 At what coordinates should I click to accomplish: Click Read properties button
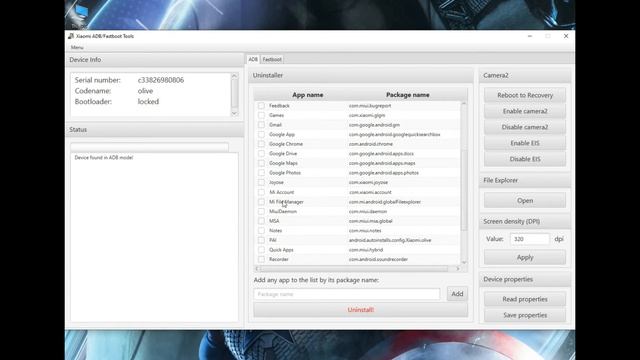point(525,299)
